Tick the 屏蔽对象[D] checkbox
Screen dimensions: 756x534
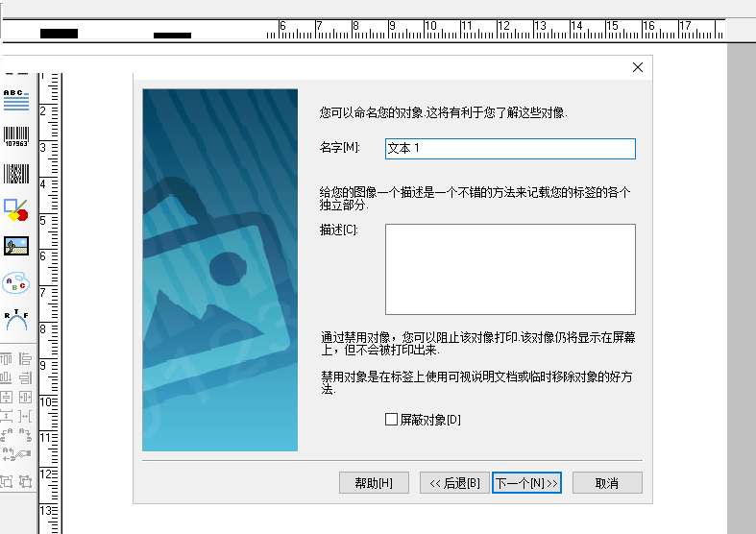391,420
